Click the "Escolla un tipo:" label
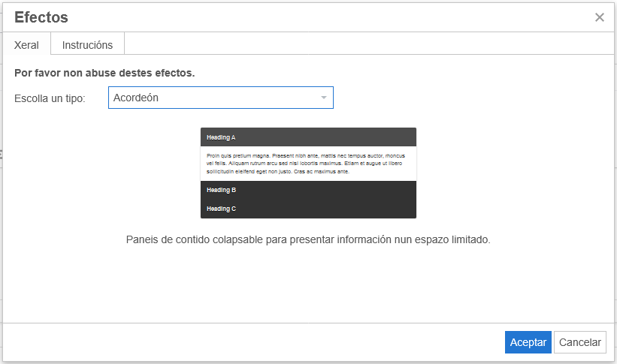Screen dimensions: 617x364 pos(50,98)
